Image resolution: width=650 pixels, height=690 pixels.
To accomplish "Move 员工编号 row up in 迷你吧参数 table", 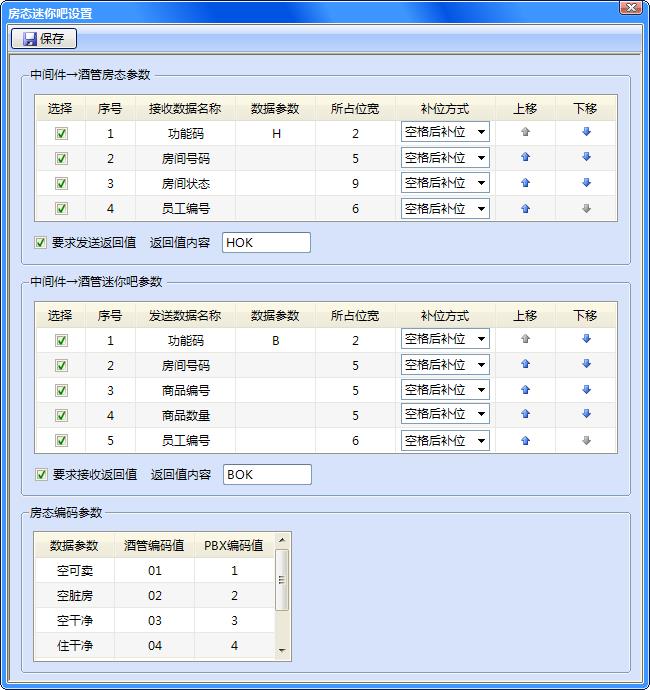I will [525, 441].
